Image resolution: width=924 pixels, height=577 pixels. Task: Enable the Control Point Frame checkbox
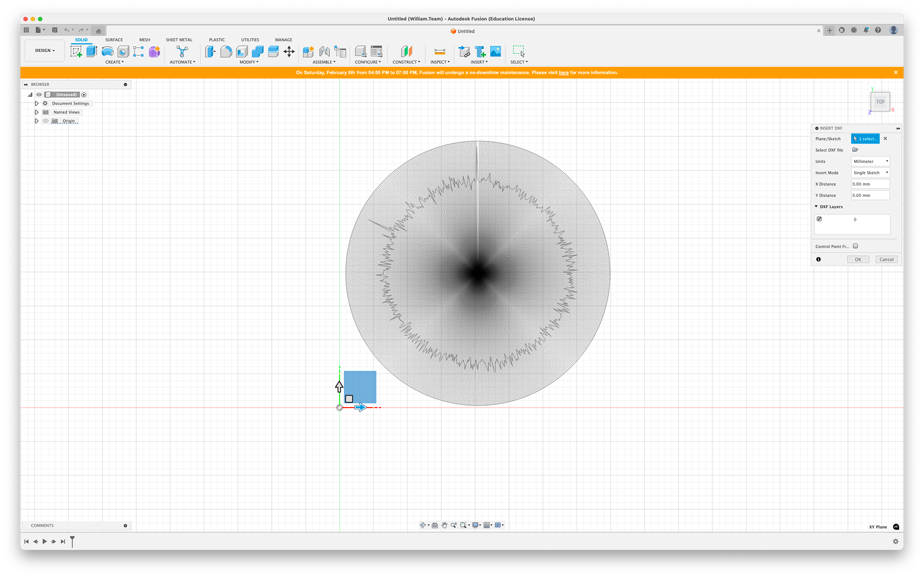tap(855, 246)
